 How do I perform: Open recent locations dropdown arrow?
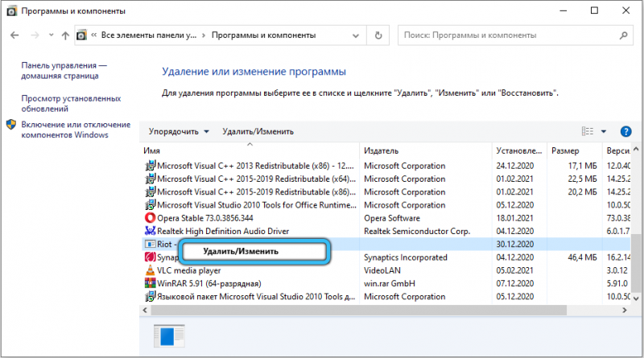click(51, 35)
